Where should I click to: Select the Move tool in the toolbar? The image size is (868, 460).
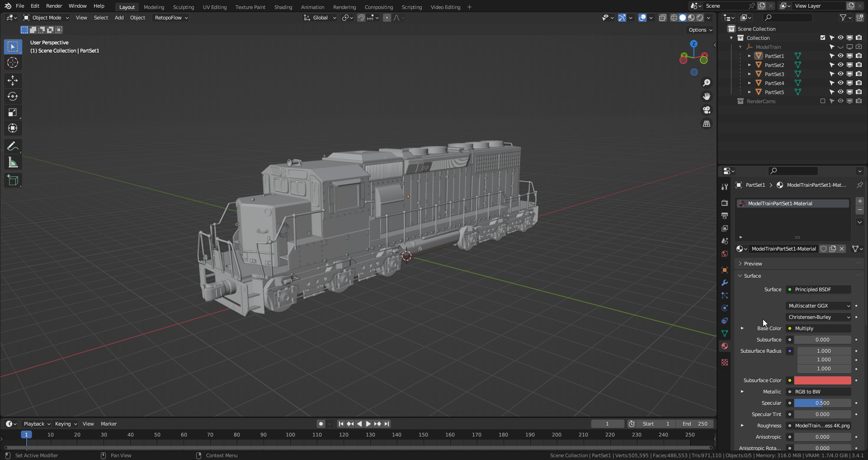13,80
